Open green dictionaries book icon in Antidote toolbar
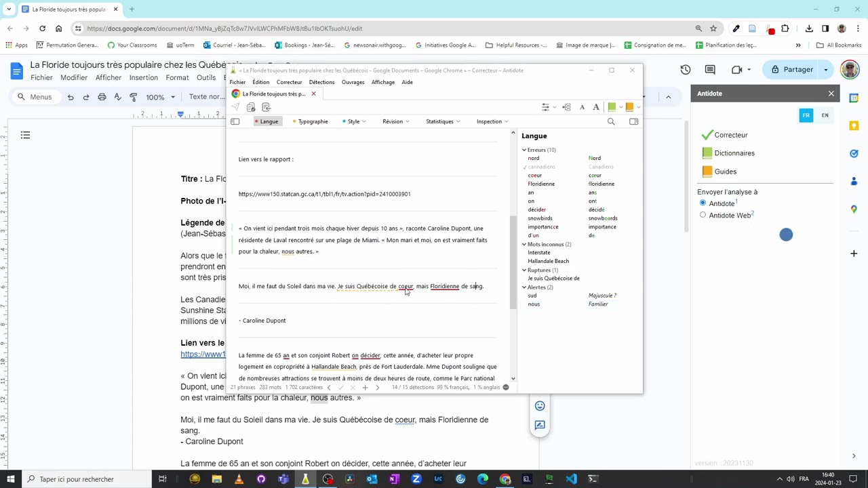 [612, 107]
